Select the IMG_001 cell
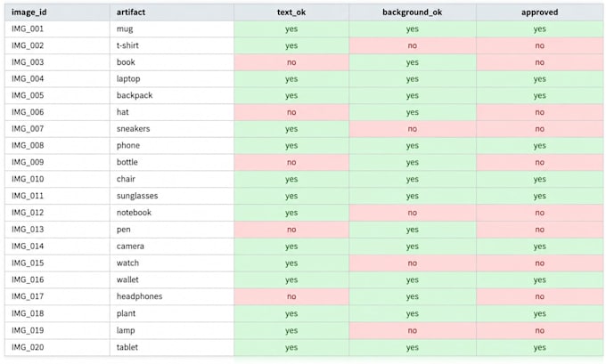Viewport: 606px width, 364px height. [x=57, y=29]
